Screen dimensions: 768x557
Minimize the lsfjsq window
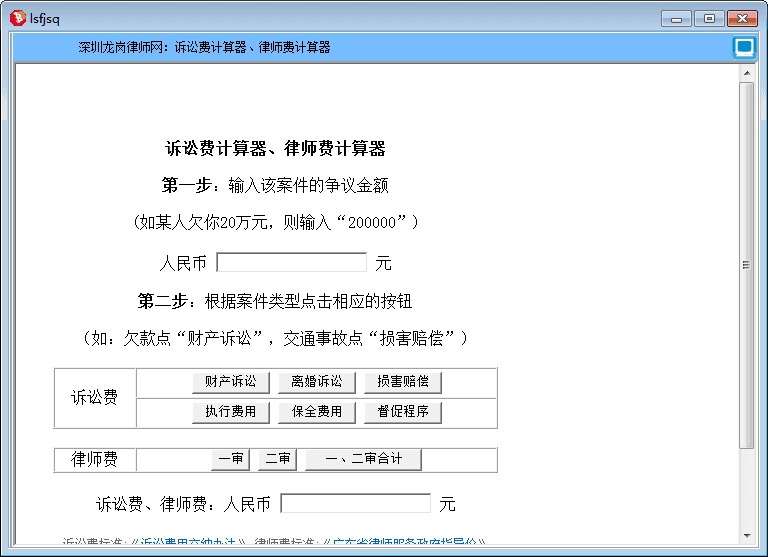[679, 18]
